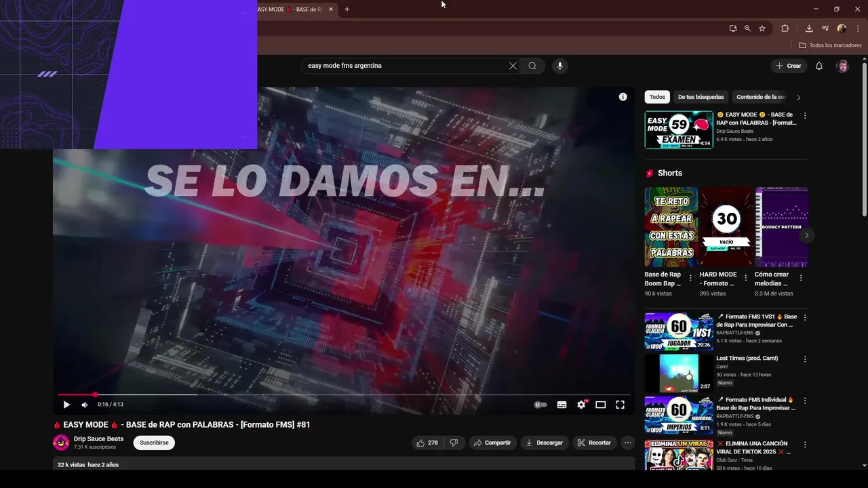Expand the video description box
This screenshot has height=488, width=868.
pos(344,464)
